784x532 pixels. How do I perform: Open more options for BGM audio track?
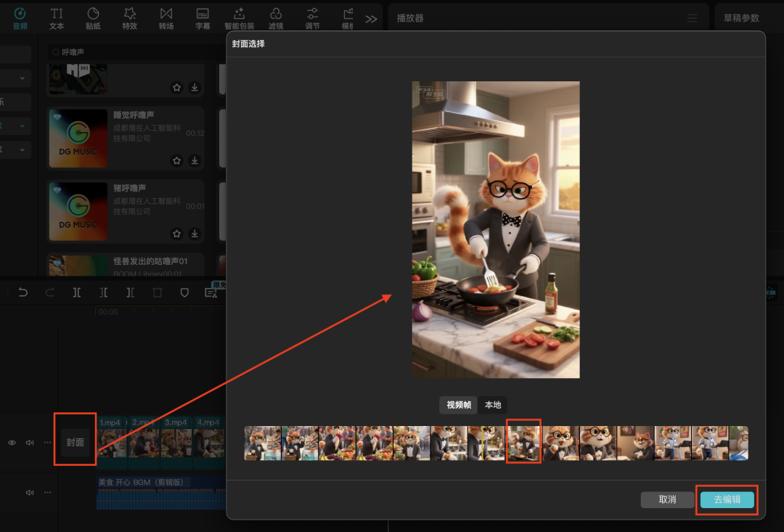pos(47,492)
